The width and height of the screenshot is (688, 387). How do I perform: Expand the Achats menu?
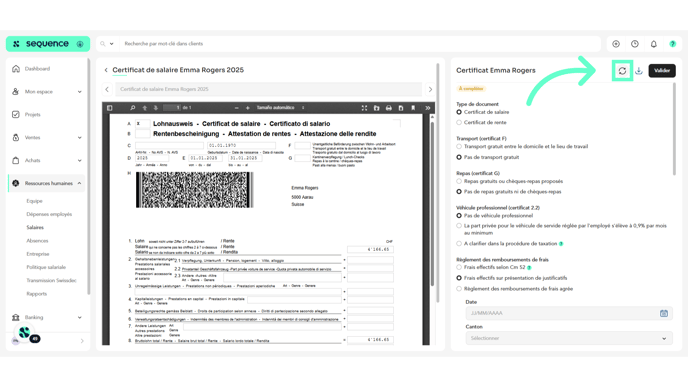point(46,160)
